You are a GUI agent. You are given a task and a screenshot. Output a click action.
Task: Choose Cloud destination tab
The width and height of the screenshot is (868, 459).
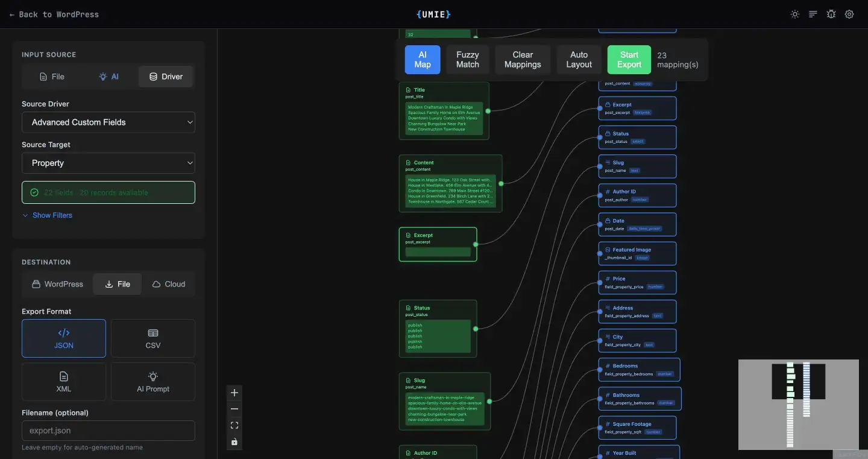coord(169,284)
